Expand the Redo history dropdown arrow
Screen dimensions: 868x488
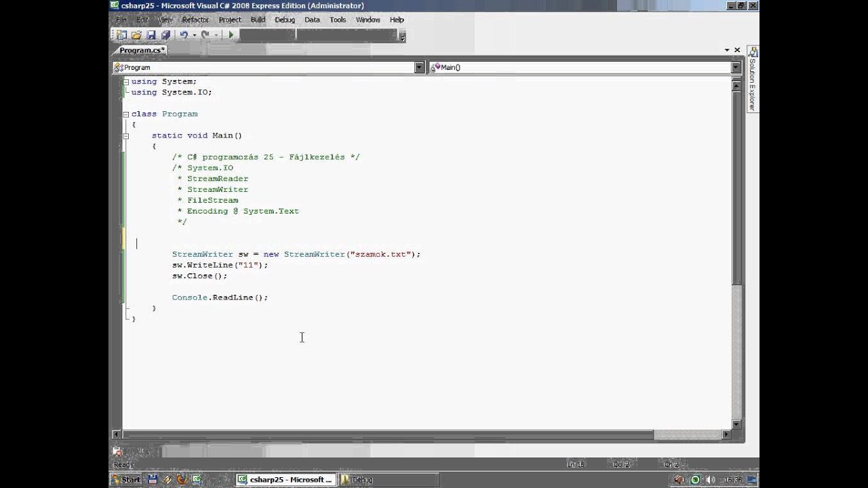coord(216,35)
